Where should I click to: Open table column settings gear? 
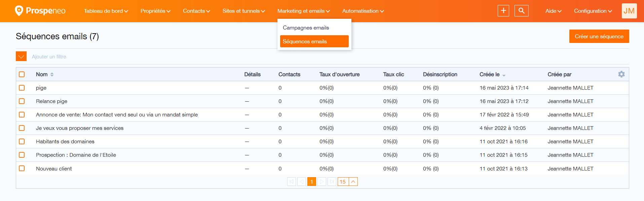tap(621, 74)
